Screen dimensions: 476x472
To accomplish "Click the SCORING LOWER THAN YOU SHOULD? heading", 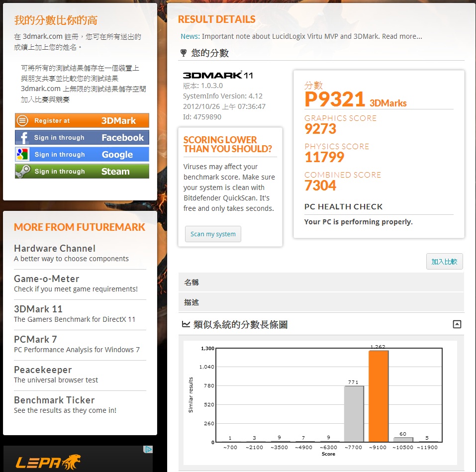I will click(228, 144).
